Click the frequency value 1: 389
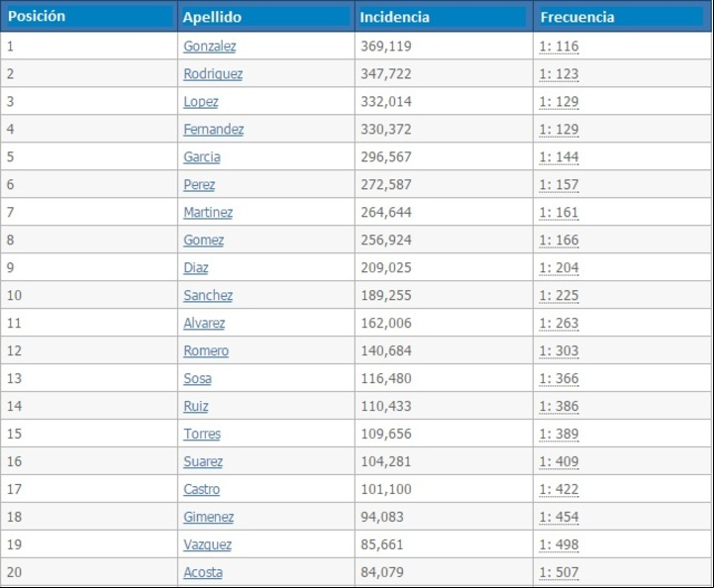Screen dimensions: 714x588 click(x=559, y=434)
